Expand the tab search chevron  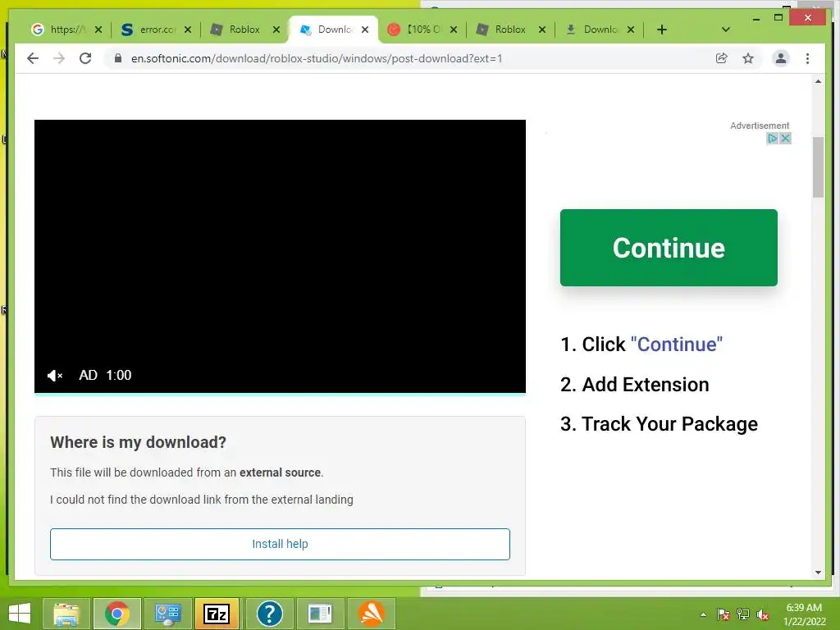725,30
